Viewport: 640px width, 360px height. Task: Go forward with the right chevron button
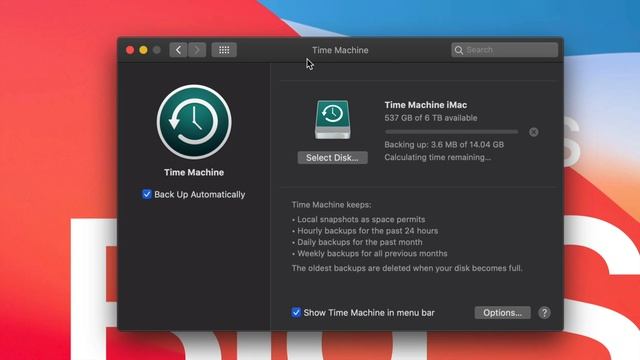pos(197,50)
